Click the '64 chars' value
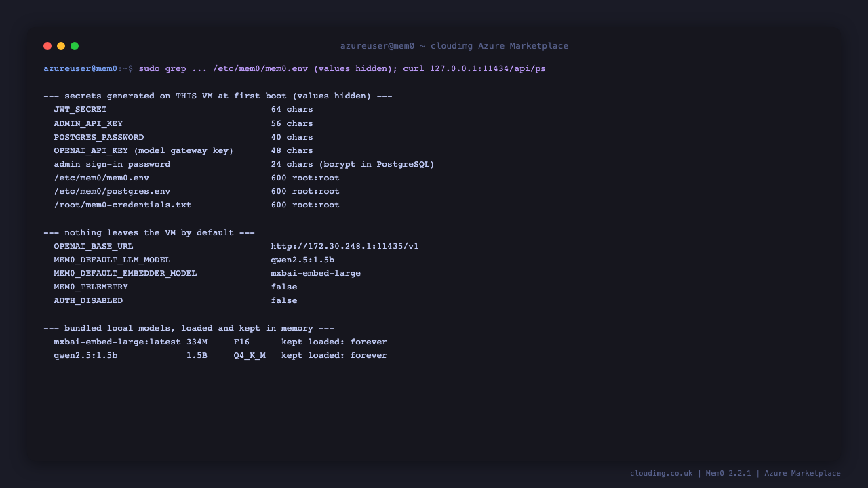 pyautogui.click(x=292, y=109)
